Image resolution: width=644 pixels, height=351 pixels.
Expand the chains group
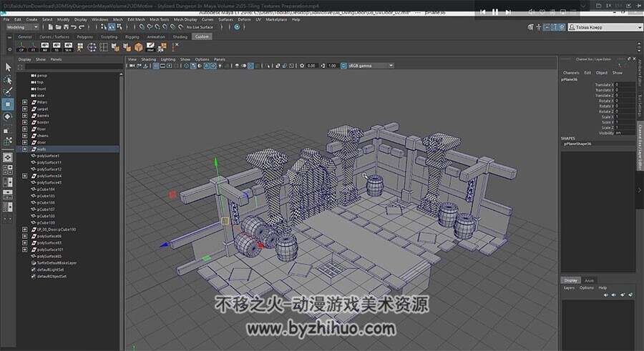24,136
